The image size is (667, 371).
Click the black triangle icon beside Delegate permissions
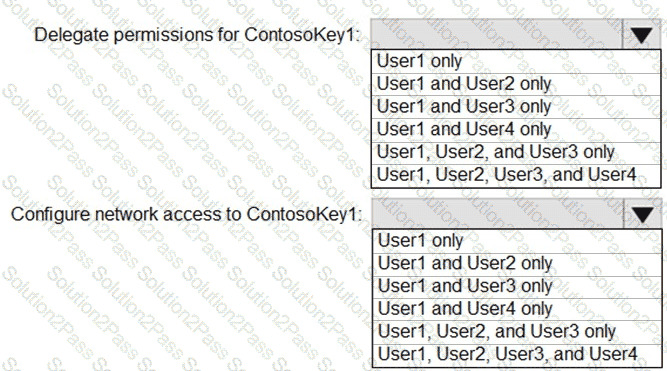click(641, 35)
